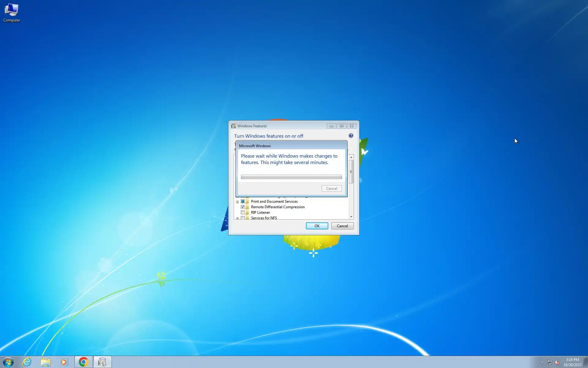The image size is (588, 368).
Task: Show hidden tray icons arrow
Action: coord(542,362)
